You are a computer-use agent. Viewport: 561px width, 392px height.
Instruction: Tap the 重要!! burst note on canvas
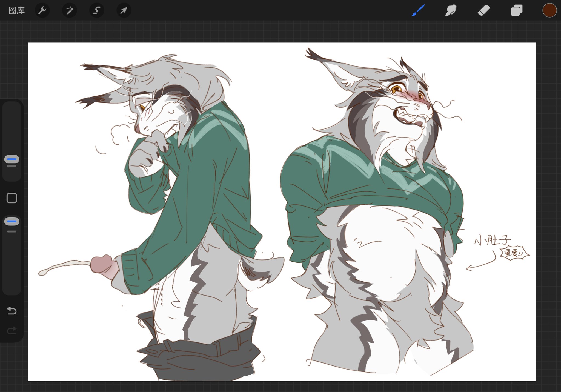click(514, 253)
